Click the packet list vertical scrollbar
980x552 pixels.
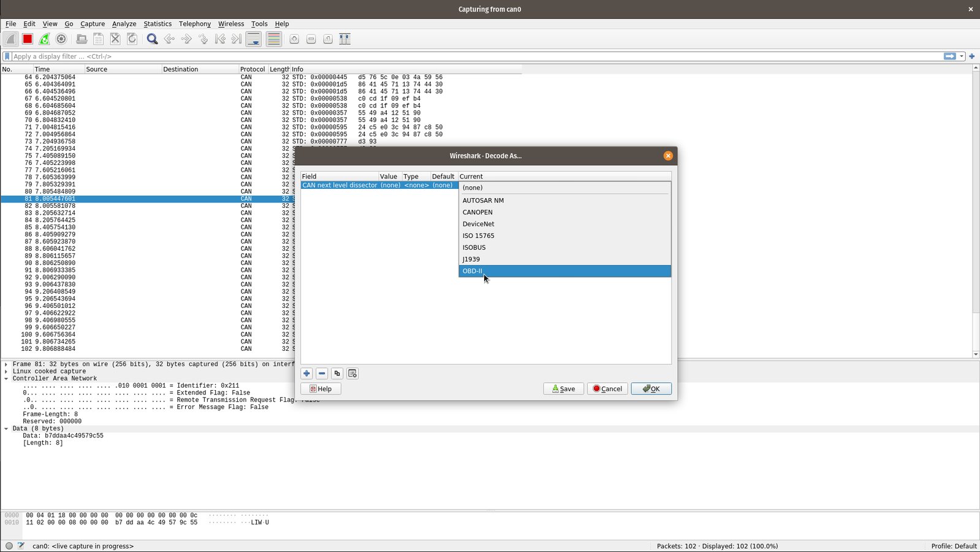coord(976,212)
